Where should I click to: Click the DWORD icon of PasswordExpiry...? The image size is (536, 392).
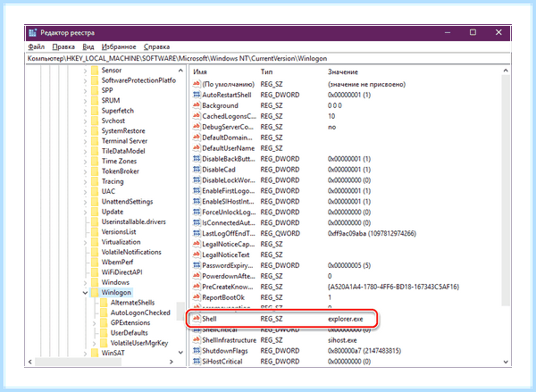(197, 265)
